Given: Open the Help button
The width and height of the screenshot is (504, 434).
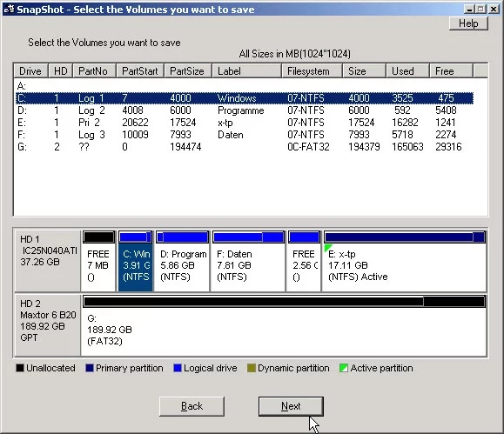Looking at the screenshot, I should pyautogui.click(x=468, y=23).
